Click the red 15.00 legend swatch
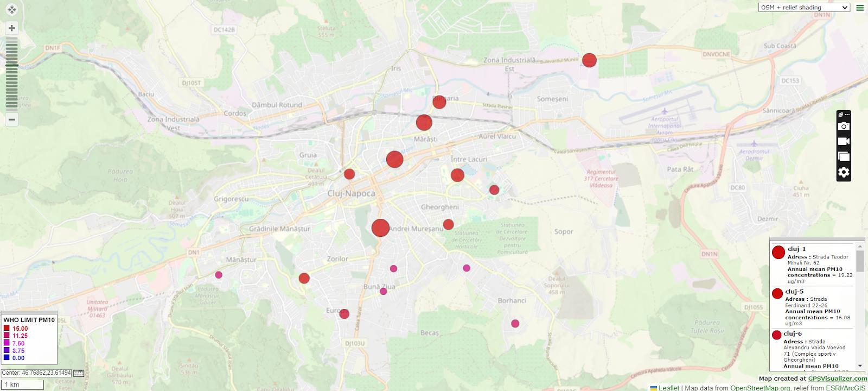The image size is (868, 391). pos(7,329)
